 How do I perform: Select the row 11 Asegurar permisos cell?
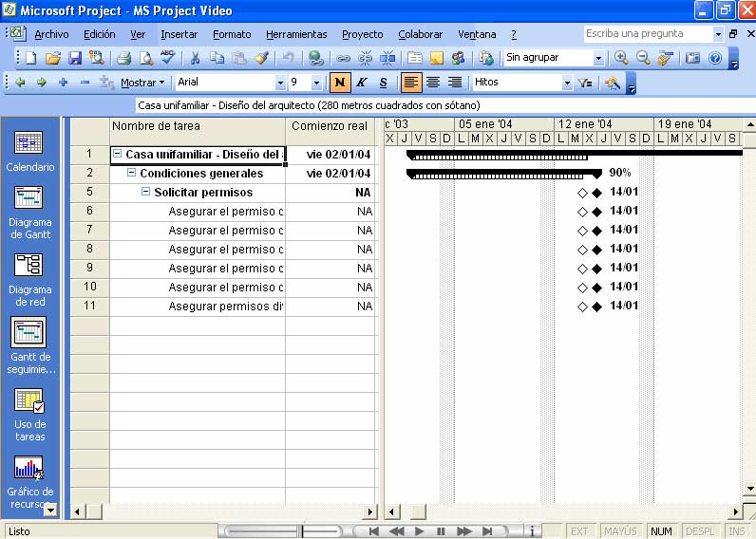pos(198,306)
